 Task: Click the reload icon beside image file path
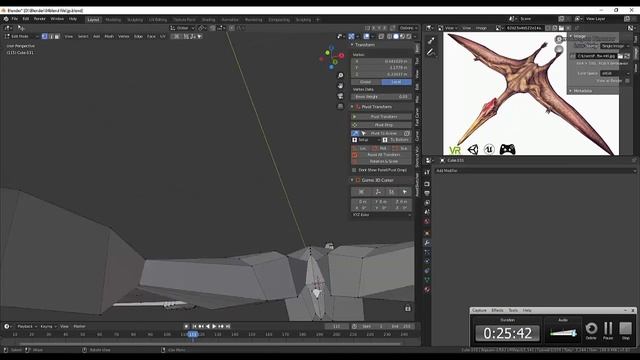[627, 56]
